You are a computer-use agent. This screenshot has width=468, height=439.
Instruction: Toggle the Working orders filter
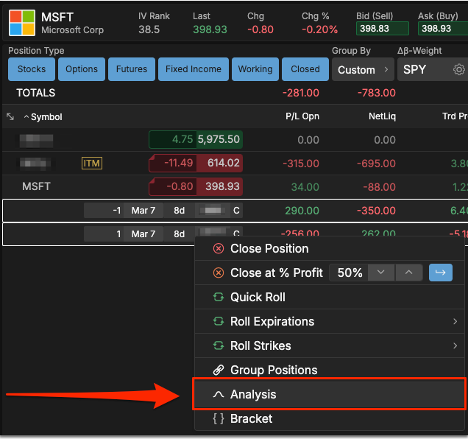tap(255, 69)
